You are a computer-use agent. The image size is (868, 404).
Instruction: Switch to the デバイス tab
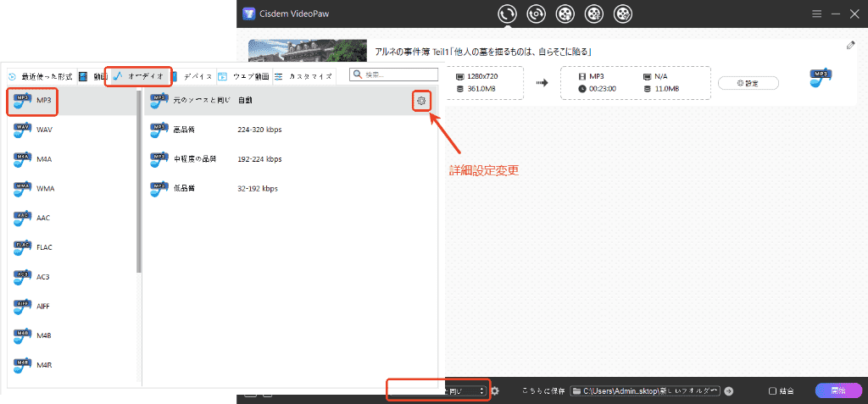(x=192, y=76)
